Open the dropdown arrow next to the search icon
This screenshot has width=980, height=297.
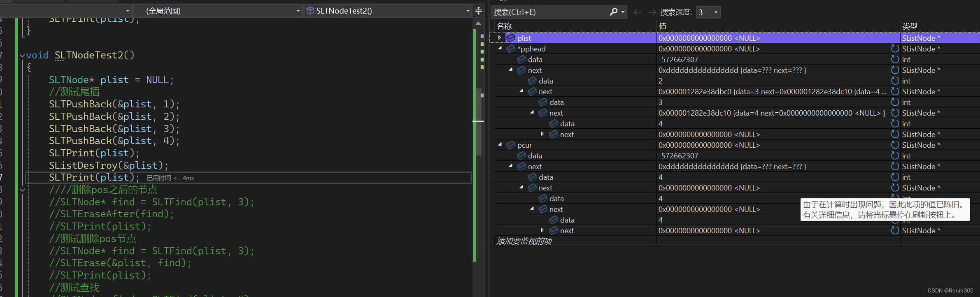coord(623,12)
